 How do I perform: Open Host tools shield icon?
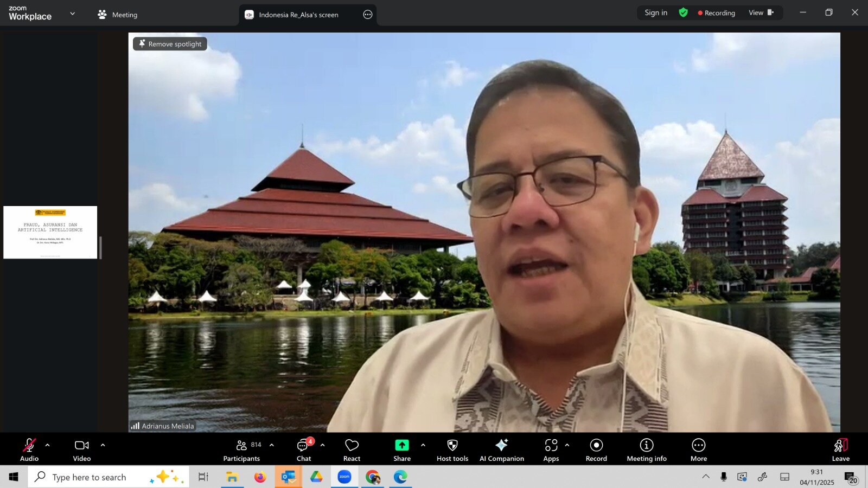(452, 445)
